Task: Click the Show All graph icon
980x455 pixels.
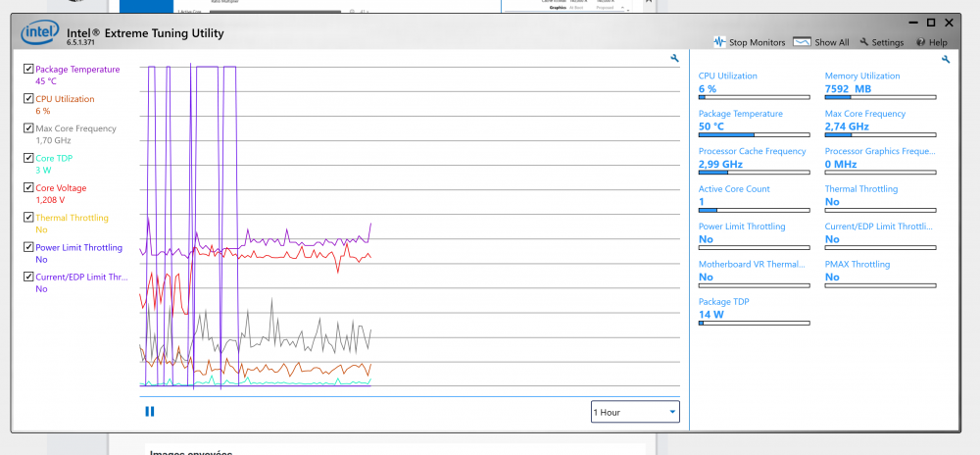Action: pyautogui.click(x=802, y=42)
